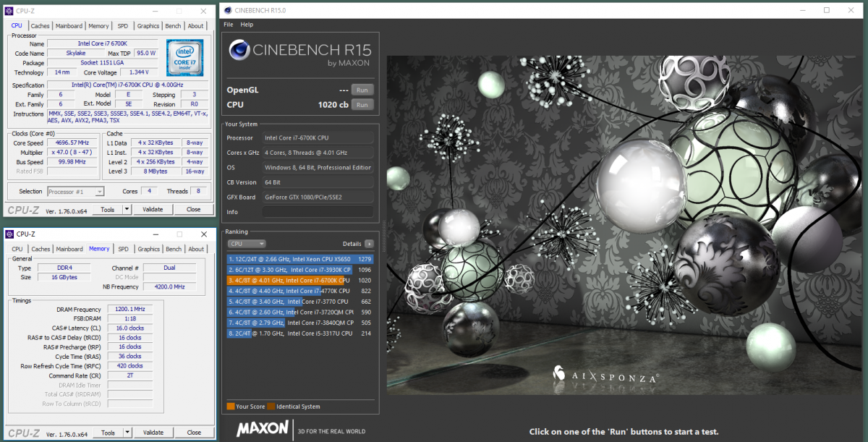Click the MAXON logo at the bottom of Cinebench
Screen dimensions: 868x442
coord(263,428)
